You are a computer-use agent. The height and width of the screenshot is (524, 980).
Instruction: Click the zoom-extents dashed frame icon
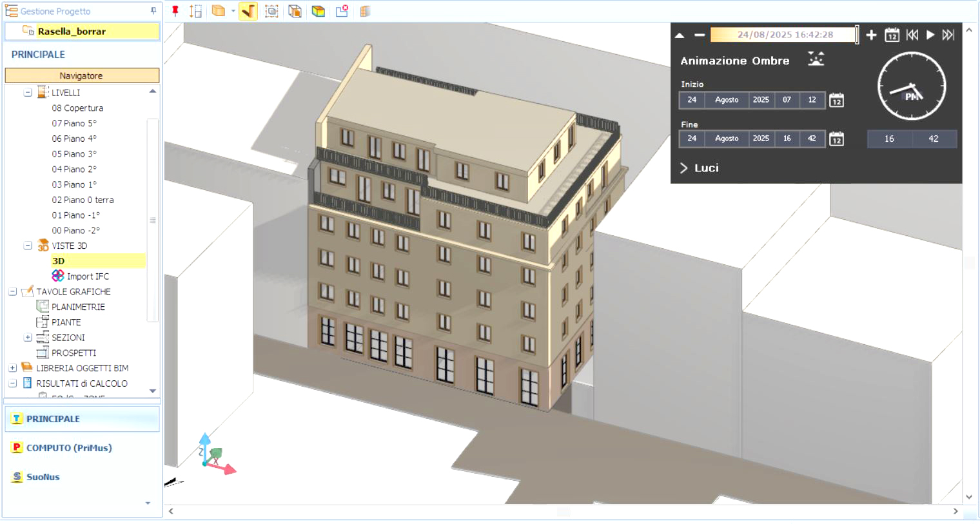(271, 11)
